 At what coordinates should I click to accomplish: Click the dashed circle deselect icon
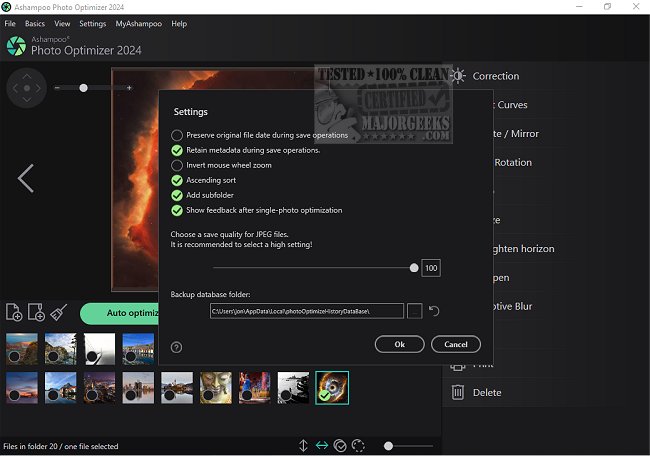358,446
